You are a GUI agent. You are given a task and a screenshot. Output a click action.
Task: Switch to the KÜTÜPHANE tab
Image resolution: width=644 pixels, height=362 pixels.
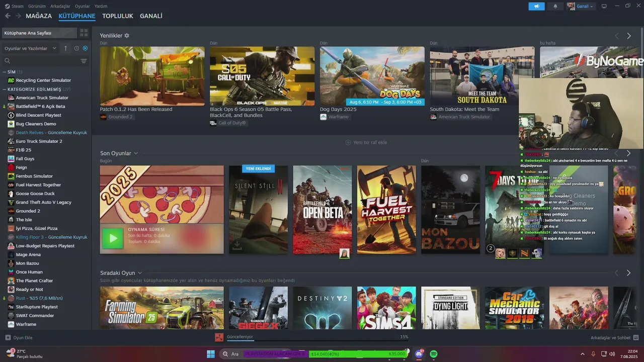(x=77, y=16)
